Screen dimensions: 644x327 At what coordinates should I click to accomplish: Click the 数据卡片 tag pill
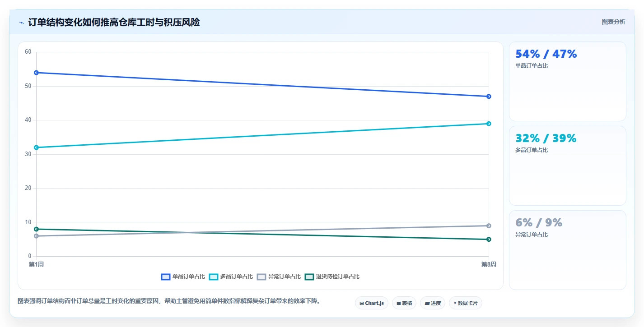tap(466, 303)
